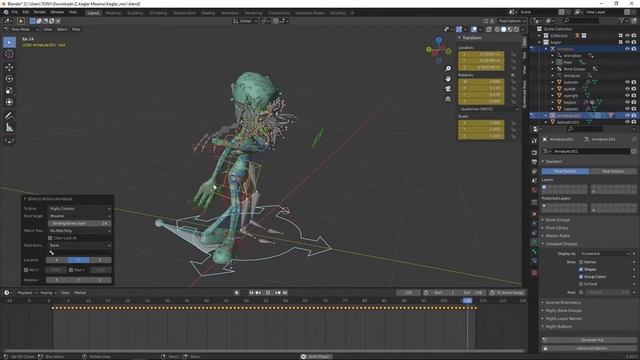640x360 pixels.
Task: Click the viewport pan hand icon
Action: coord(448,78)
